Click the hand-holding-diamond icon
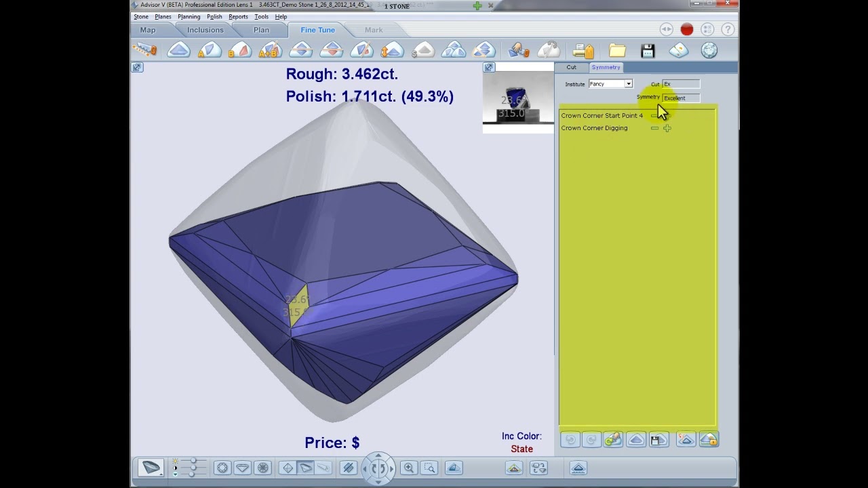 click(519, 49)
